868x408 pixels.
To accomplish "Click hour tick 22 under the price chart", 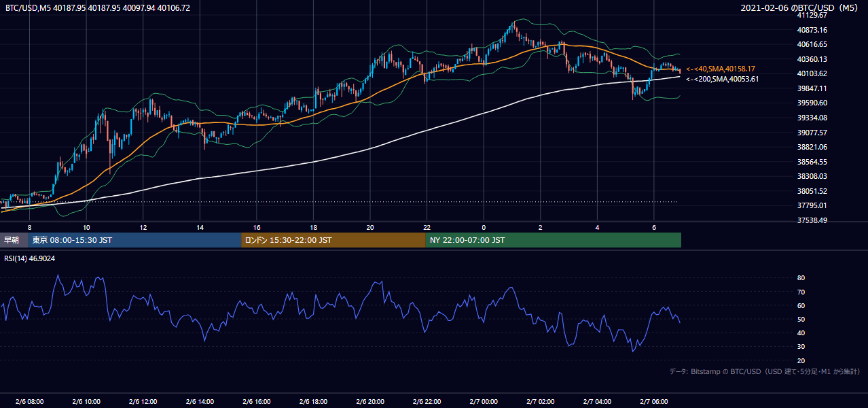I will 427,227.
